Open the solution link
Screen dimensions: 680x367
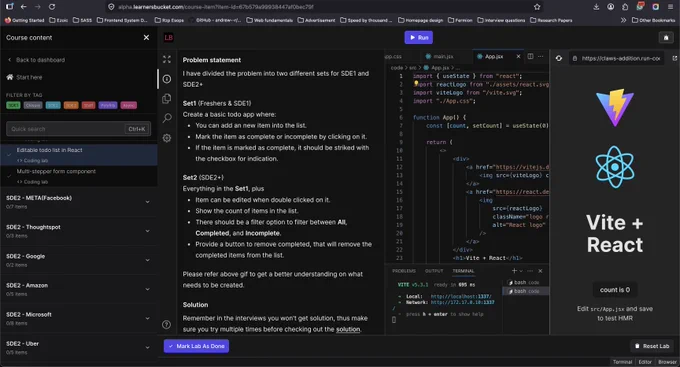pyautogui.click(x=348, y=329)
